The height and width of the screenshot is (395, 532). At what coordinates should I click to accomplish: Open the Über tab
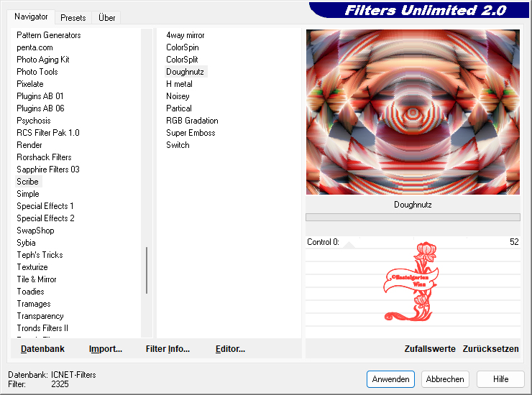click(x=106, y=18)
